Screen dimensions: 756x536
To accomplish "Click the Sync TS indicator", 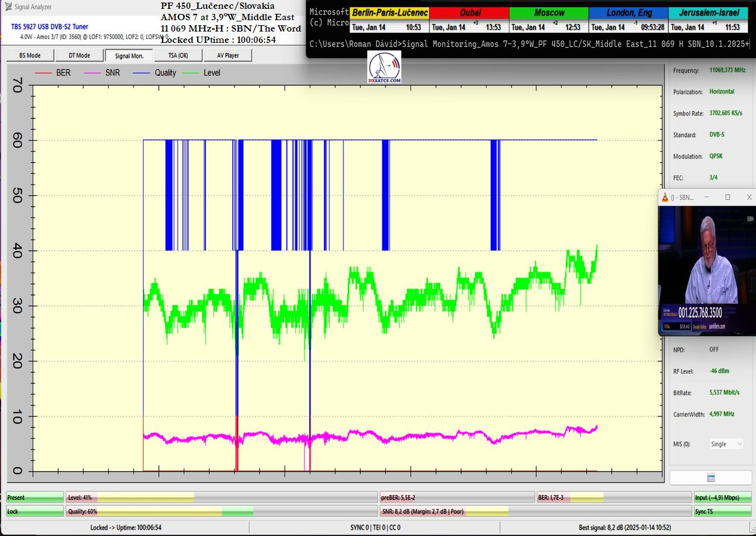I will 723,511.
